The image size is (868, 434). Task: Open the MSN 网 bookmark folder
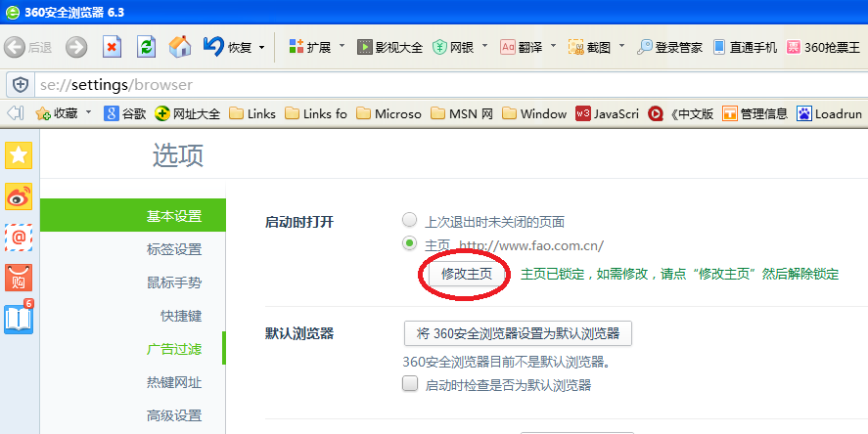coord(462,114)
